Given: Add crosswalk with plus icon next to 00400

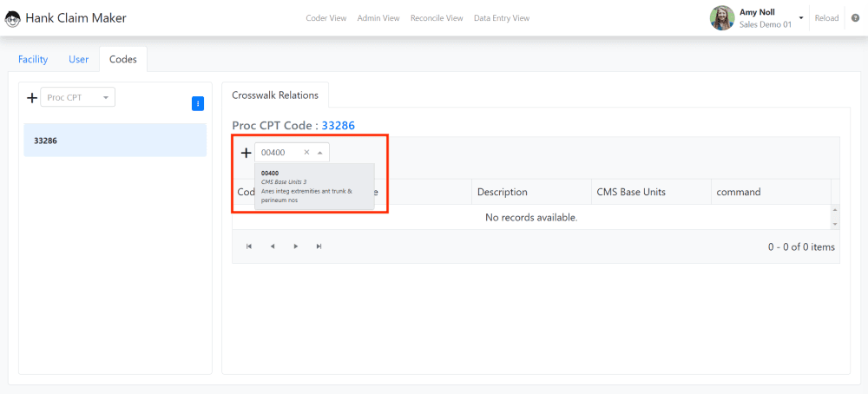Looking at the screenshot, I should pos(247,153).
